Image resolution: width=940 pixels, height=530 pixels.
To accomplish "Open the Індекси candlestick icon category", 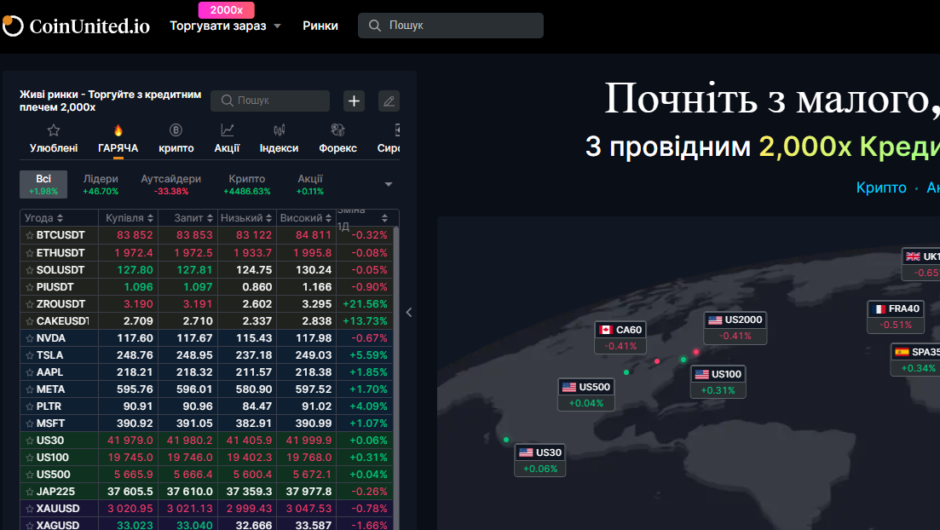I will [x=279, y=138].
